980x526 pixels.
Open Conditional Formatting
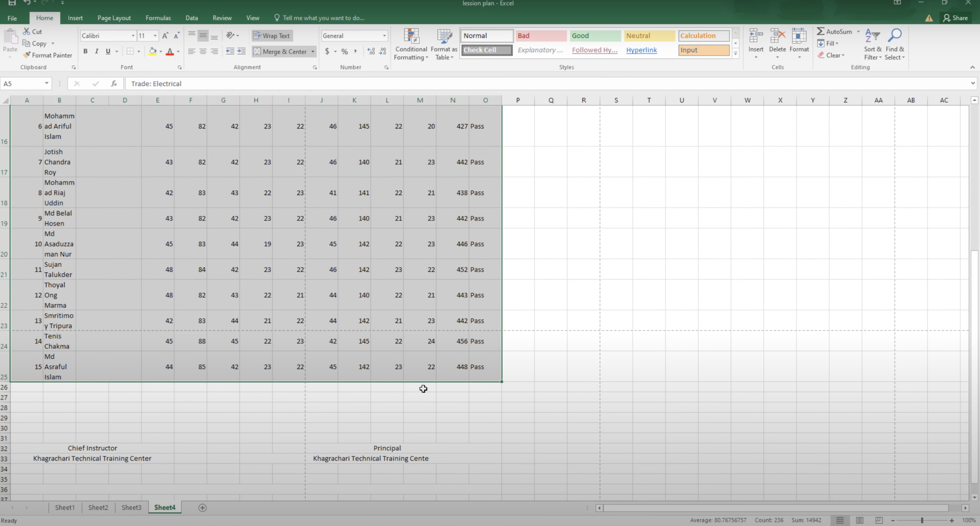coord(411,44)
